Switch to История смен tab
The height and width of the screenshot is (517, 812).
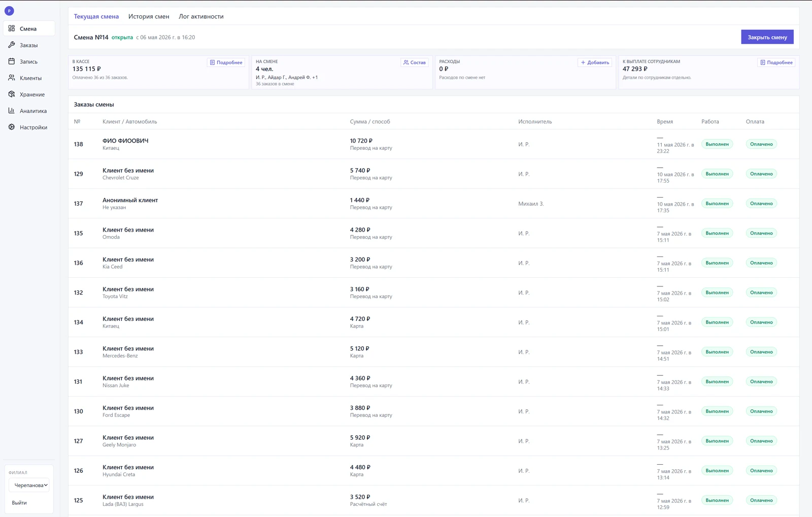click(x=149, y=16)
